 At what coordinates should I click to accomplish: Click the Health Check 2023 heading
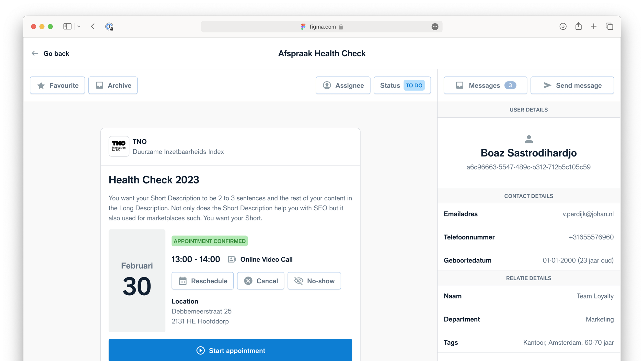(154, 180)
